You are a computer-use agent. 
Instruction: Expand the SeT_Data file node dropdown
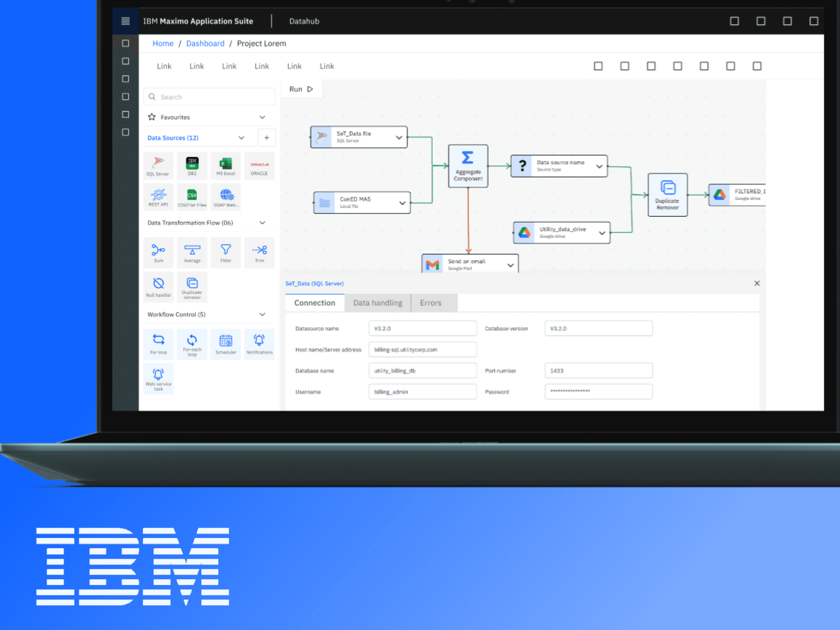[x=399, y=137]
